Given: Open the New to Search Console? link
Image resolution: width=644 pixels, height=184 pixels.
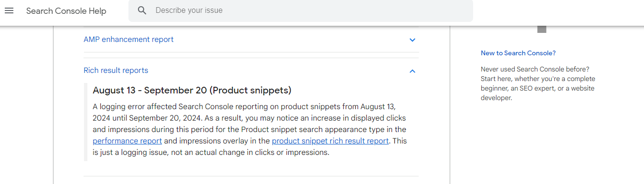Looking at the screenshot, I should (x=518, y=53).
